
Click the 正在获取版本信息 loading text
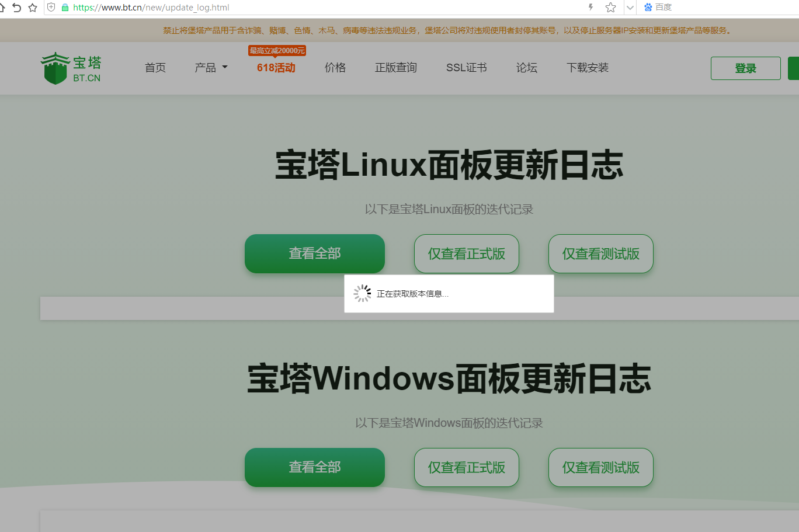tap(412, 294)
